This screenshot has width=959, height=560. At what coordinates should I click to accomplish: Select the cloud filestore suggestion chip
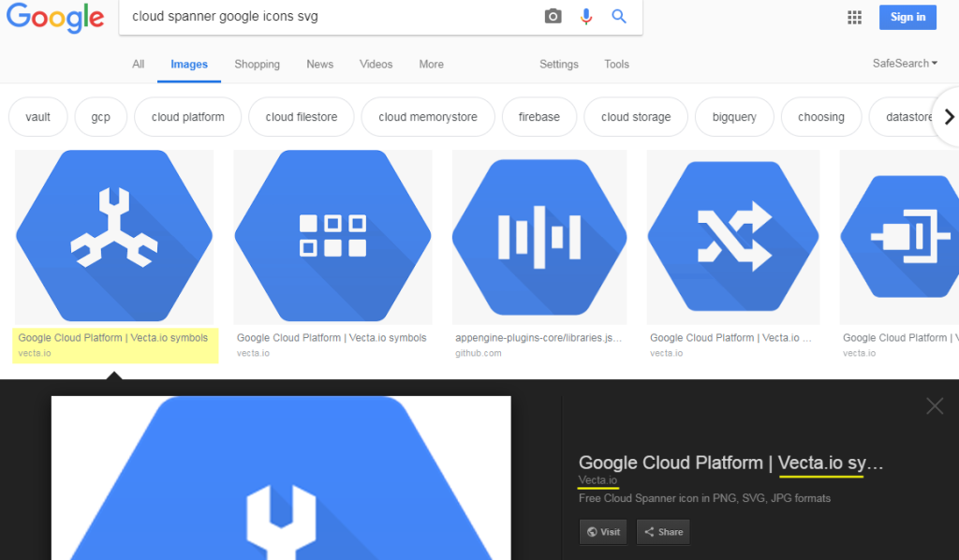pos(302,117)
